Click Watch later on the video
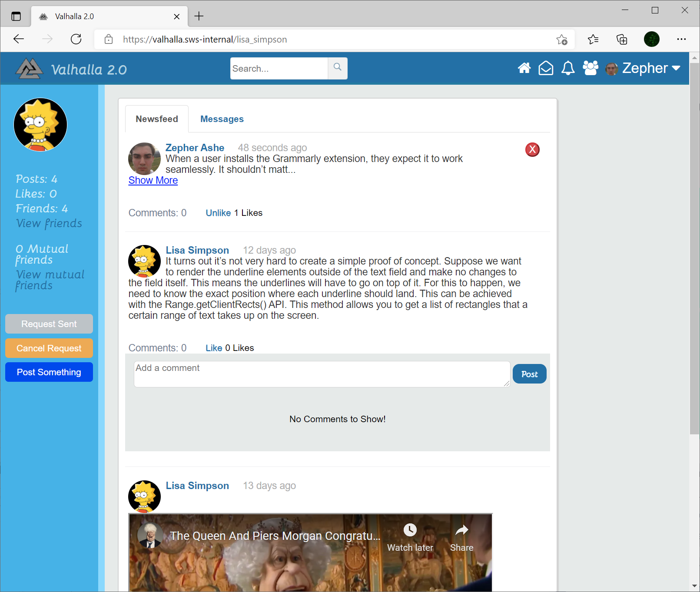 click(x=410, y=537)
